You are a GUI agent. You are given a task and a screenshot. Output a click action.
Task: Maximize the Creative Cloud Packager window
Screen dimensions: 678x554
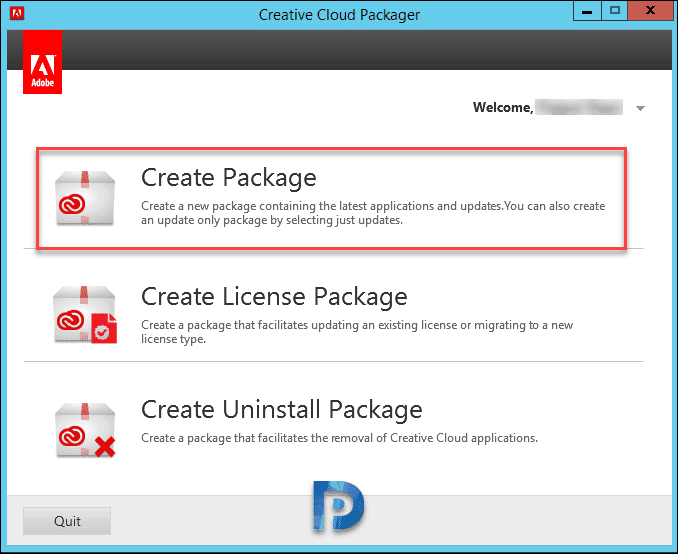point(614,11)
